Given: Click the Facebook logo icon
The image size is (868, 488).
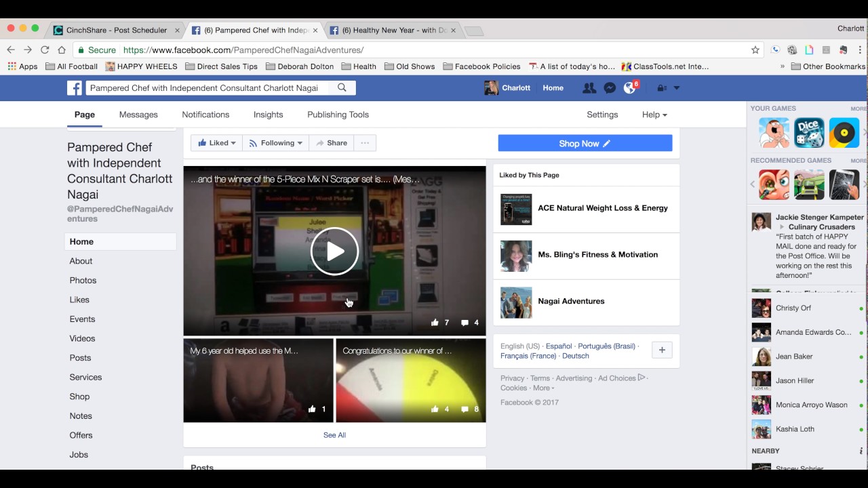Looking at the screenshot, I should (75, 88).
